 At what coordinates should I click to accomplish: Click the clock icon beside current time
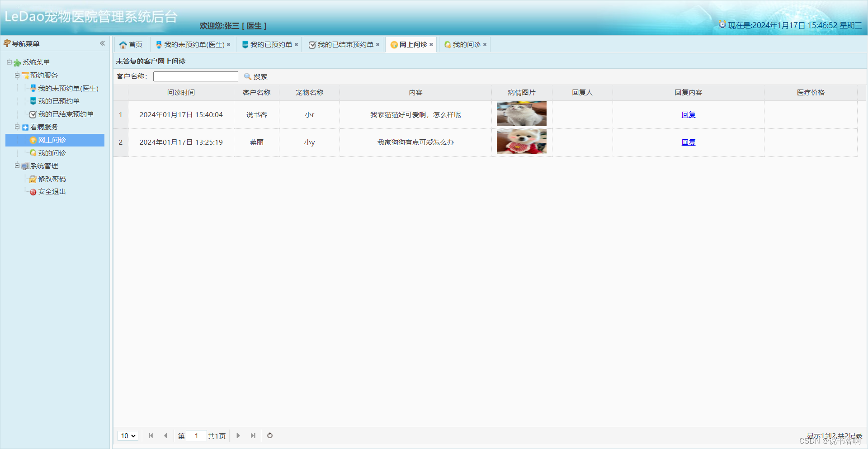[x=722, y=24]
